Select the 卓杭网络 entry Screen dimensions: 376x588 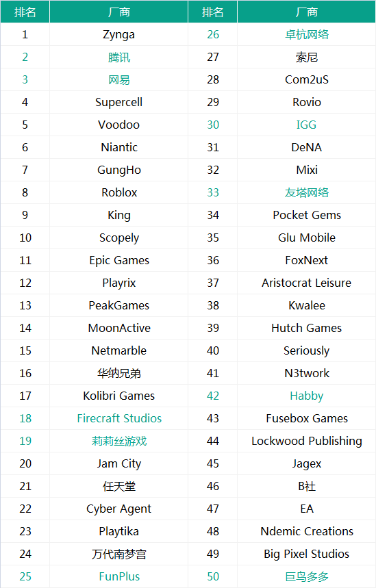(307, 34)
